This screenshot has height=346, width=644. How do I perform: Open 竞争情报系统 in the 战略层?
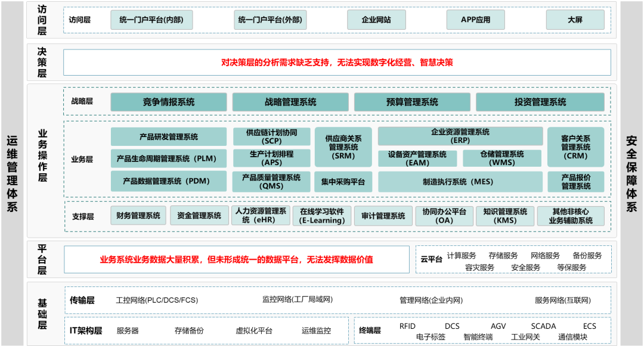[x=168, y=101]
